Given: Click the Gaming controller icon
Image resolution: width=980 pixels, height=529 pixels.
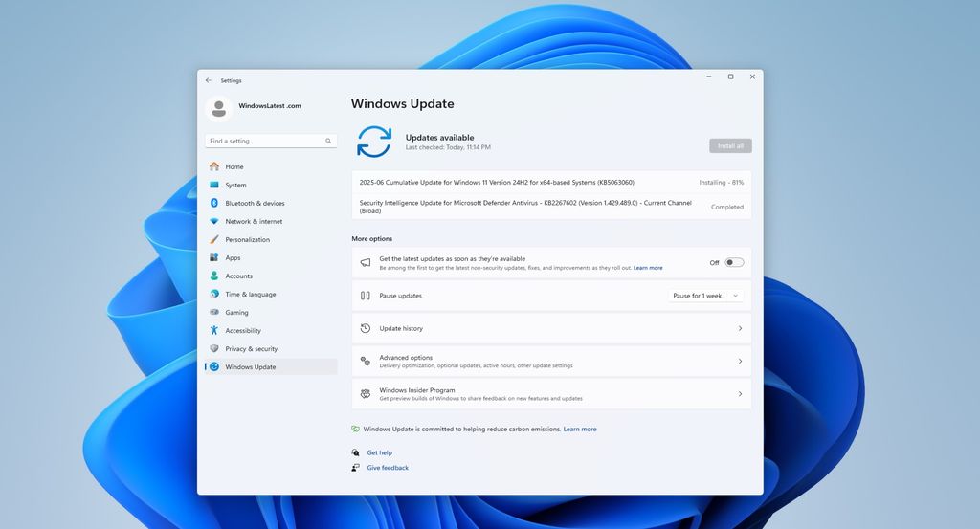Looking at the screenshot, I should click(x=214, y=312).
